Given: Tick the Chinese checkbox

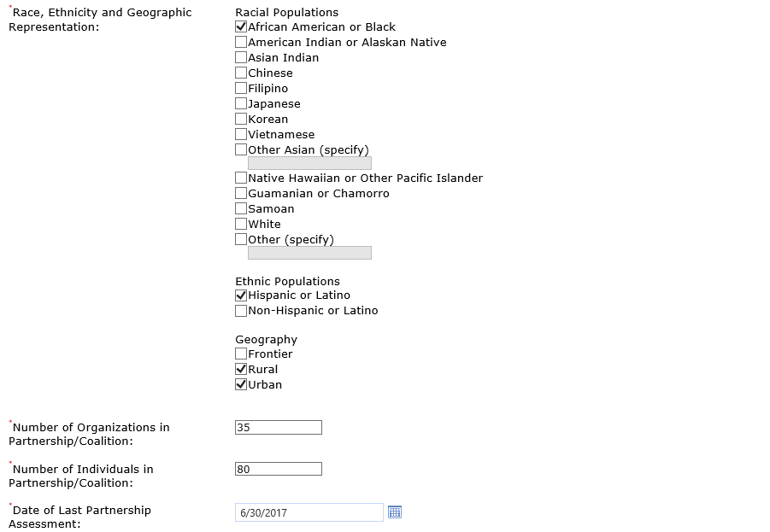Looking at the screenshot, I should 241,73.
